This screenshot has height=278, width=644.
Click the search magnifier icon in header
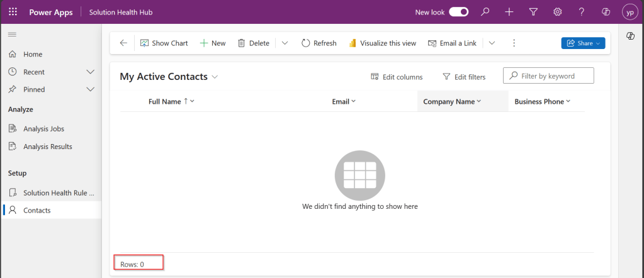click(485, 12)
